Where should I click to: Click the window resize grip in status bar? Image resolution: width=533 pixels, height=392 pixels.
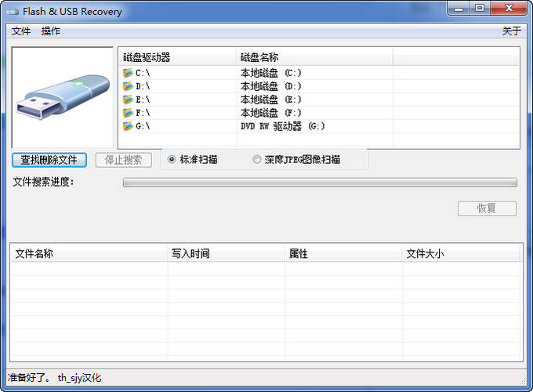[x=522, y=382]
